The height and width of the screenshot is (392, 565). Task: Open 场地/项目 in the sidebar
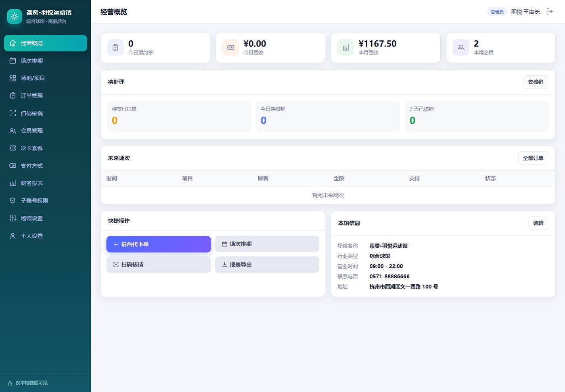coord(46,78)
